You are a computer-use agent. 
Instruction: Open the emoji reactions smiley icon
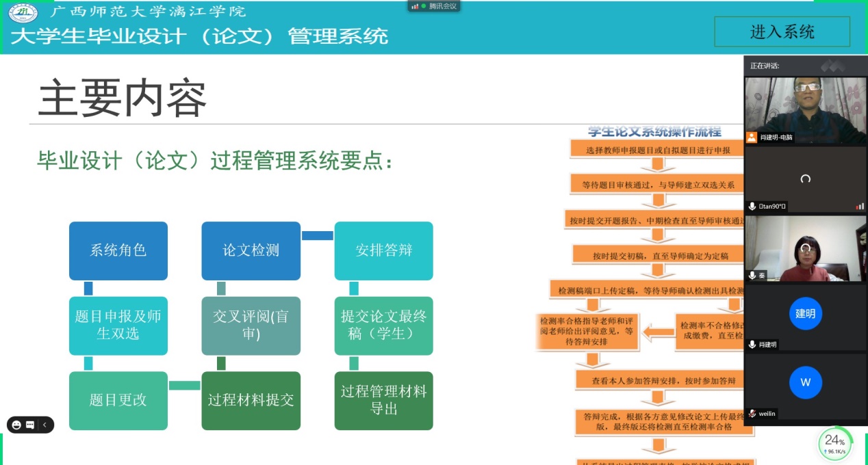click(16, 425)
